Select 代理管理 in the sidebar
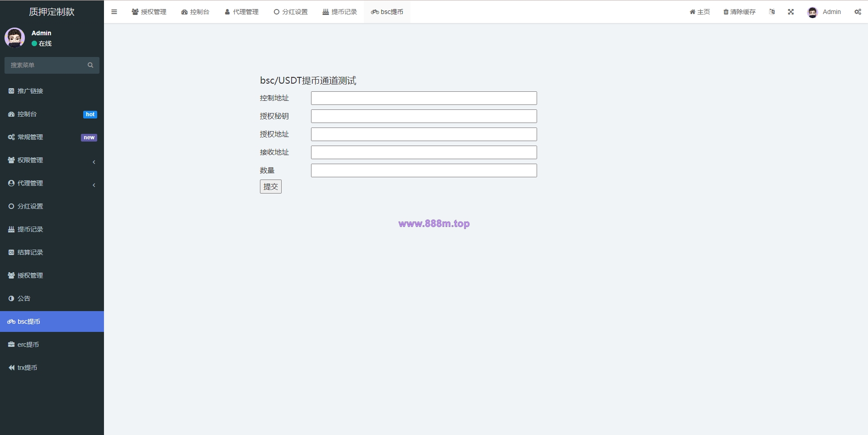Image resolution: width=868 pixels, height=435 pixels. coord(52,183)
